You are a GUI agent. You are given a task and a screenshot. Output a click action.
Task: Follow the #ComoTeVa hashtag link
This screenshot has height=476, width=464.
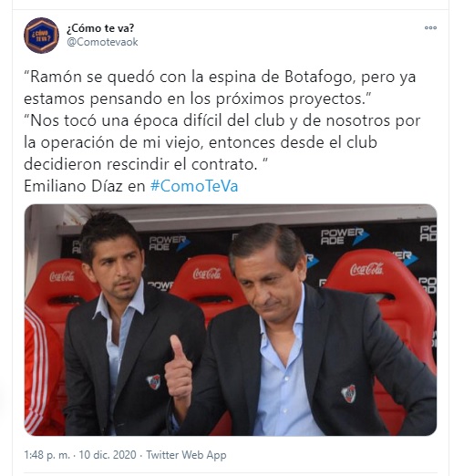click(194, 186)
